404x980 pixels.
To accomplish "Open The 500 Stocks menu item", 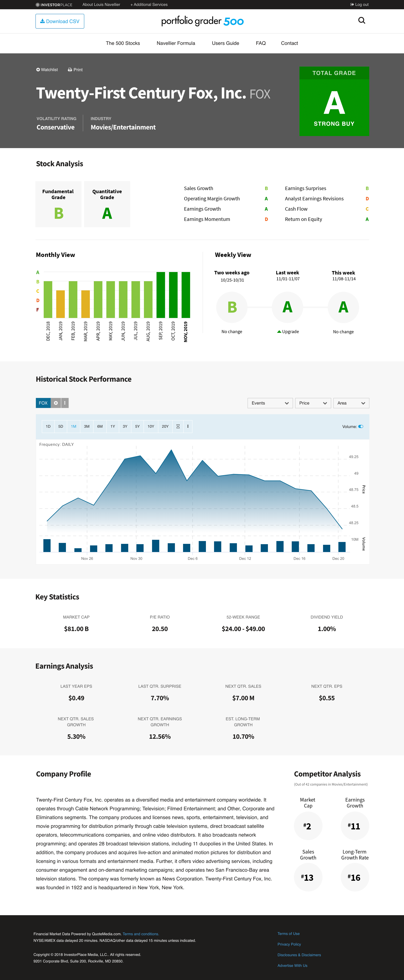I will tap(123, 43).
